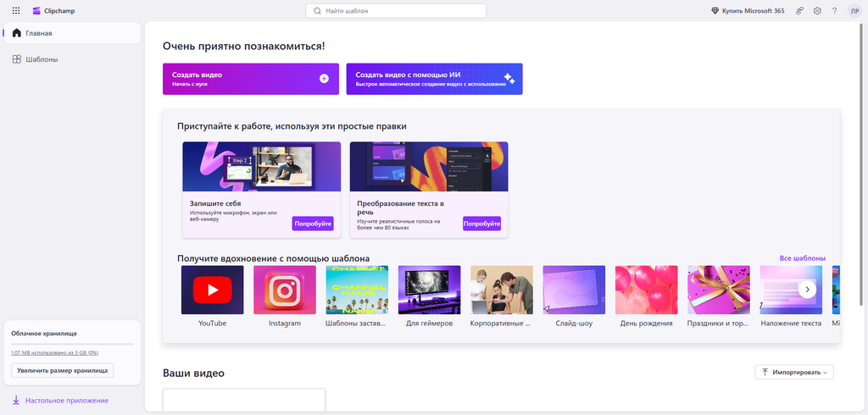Click the vertical page scrollbar
This screenshot has height=415, width=868.
pyautogui.click(x=861, y=164)
